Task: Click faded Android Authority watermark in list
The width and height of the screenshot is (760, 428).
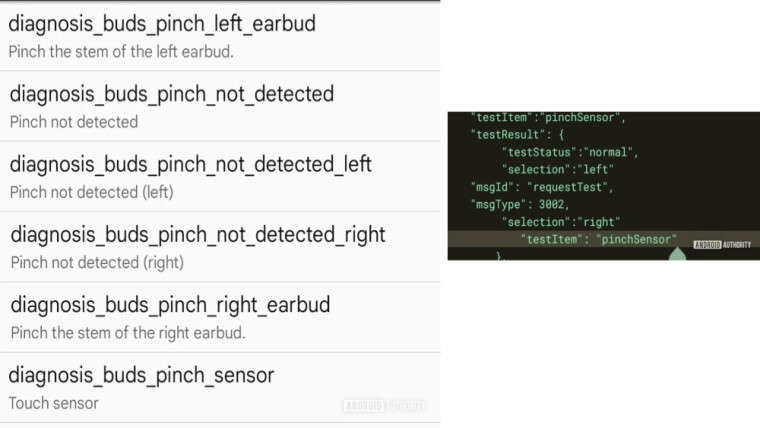Action: (384, 405)
